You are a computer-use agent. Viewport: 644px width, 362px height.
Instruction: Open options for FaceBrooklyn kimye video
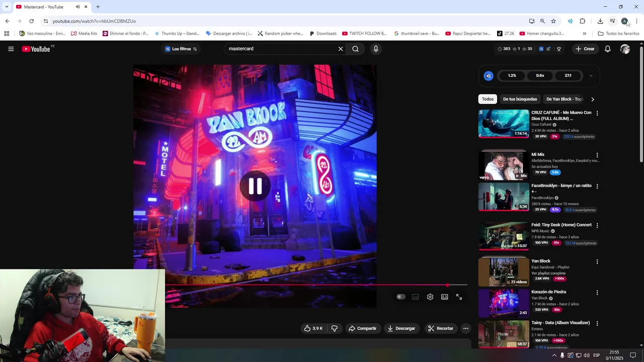click(x=597, y=186)
